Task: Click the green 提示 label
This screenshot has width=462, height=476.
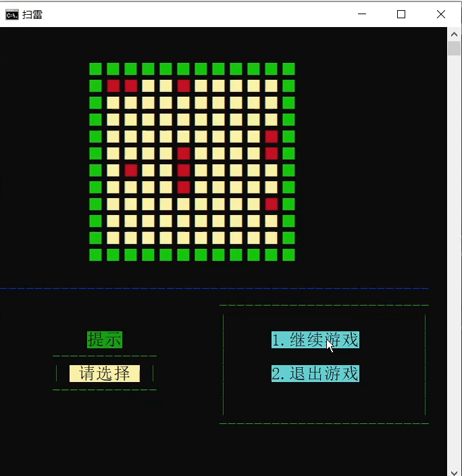Action: [105, 339]
